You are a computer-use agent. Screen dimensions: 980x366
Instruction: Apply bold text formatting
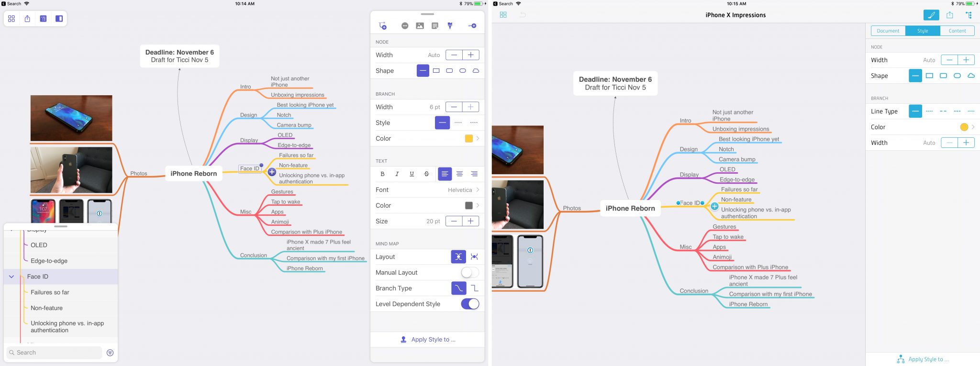(x=382, y=174)
